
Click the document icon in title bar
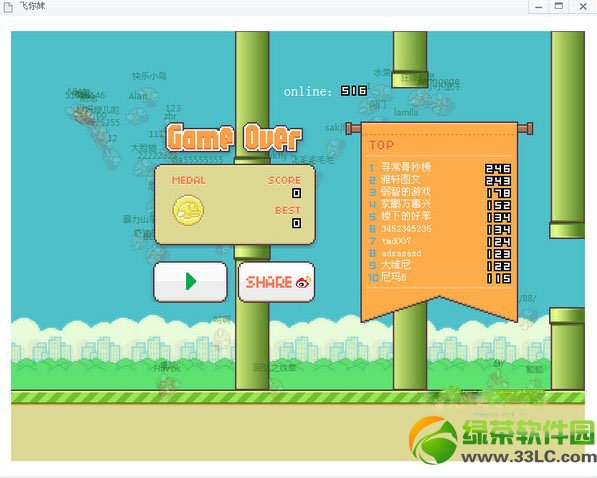pyautogui.click(x=8, y=6)
